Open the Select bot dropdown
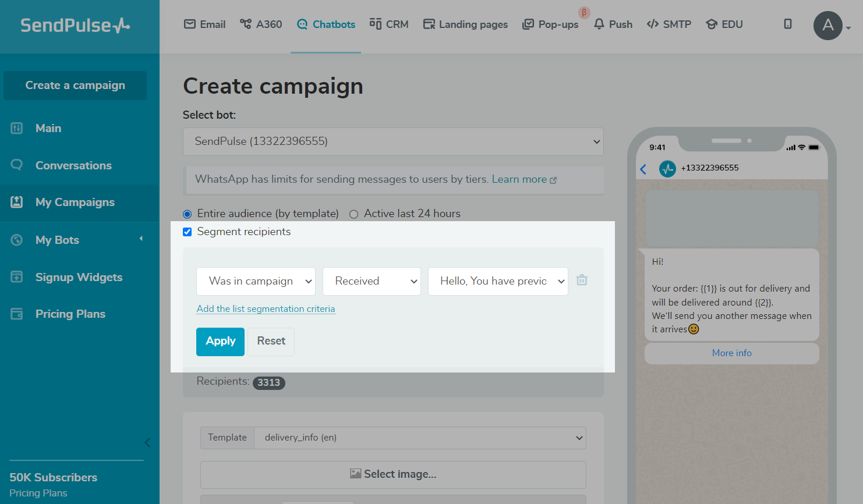Viewport: 863px width, 504px height. (x=393, y=141)
